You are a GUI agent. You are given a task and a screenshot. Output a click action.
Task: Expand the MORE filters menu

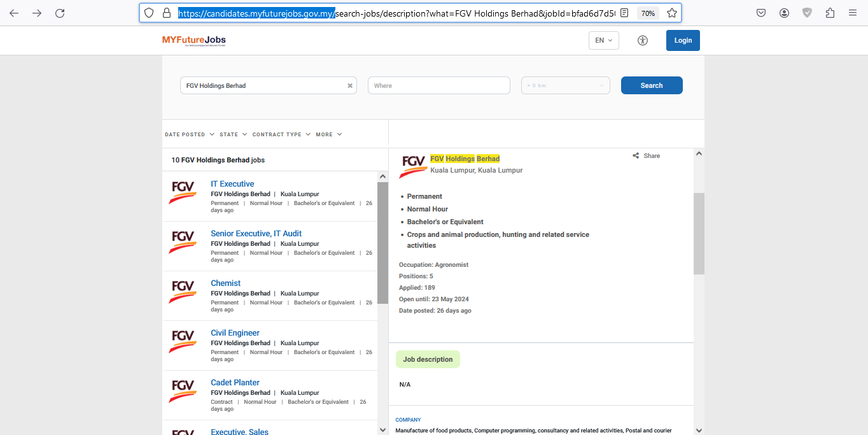[x=329, y=134]
